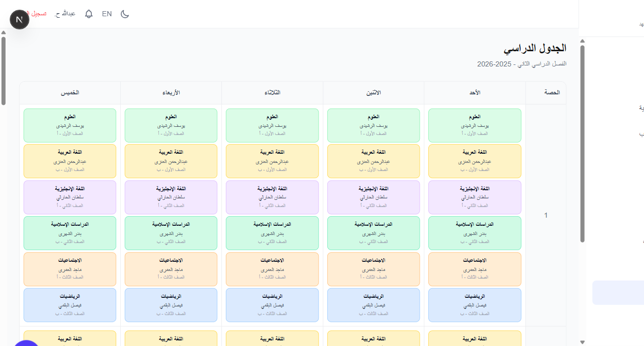The image size is (644, 346).
Task: Select the الرياضيات lesson card under الخميس
Action: [x=69, y=305]
